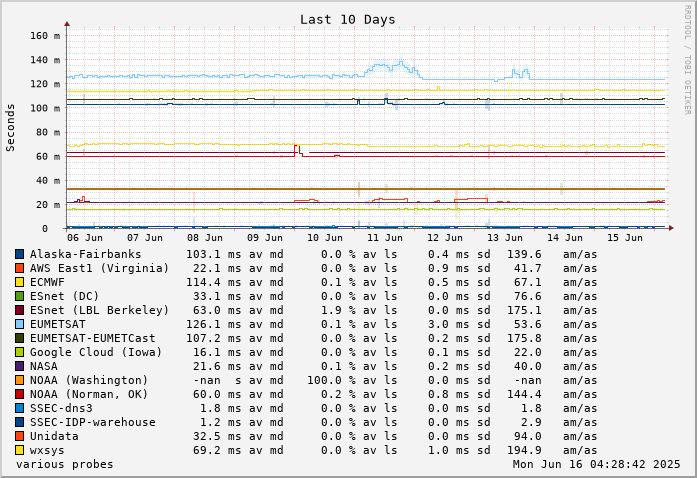697x478 pixels.
Task: Click the 'various probes' footer text
Action: [64, 464]
